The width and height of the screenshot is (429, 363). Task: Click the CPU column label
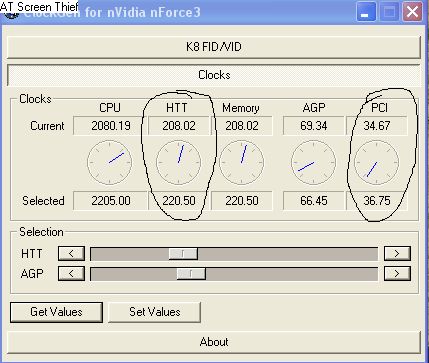tap(110, 108)
